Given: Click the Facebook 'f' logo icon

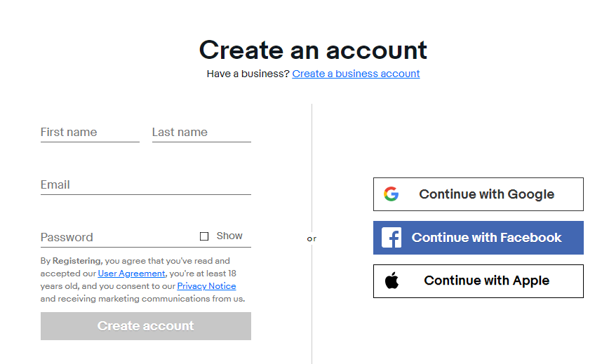Looking at the screenshot, I should point(392,237).
